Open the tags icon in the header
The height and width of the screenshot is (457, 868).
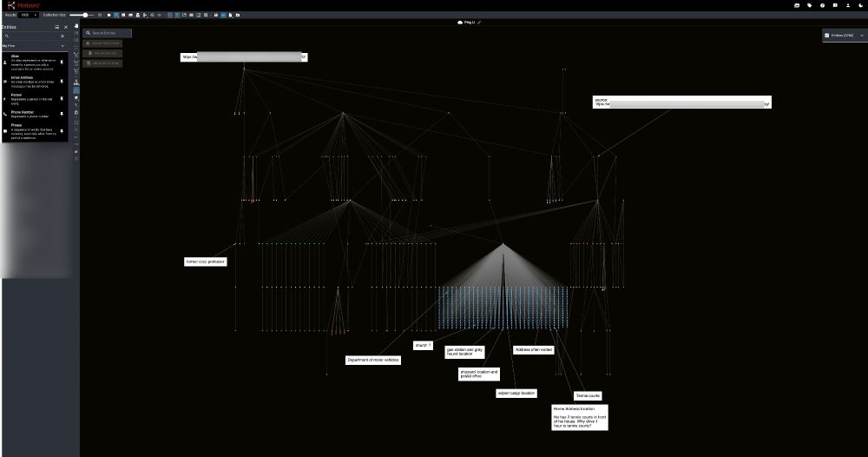pos(809,5)
